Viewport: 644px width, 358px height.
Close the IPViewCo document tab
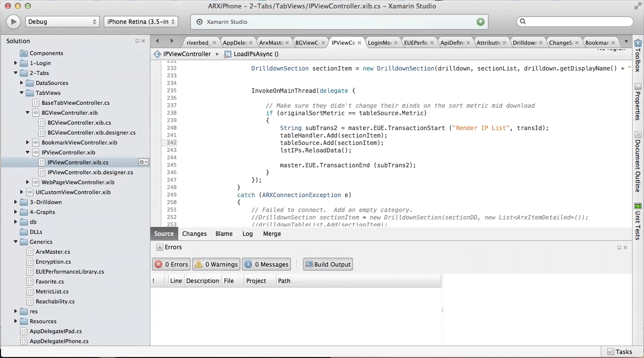[x=359, y=43]
